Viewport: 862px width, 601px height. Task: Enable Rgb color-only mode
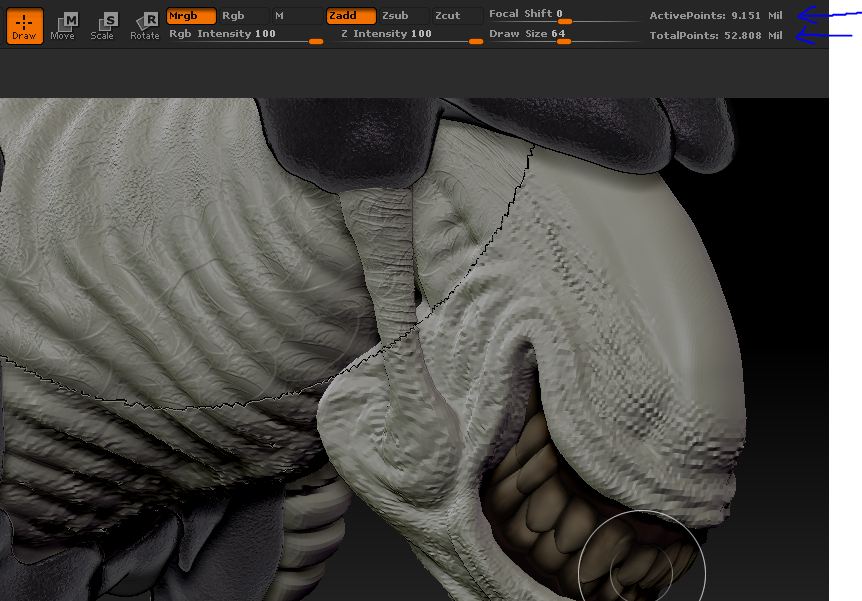[243, 16]
